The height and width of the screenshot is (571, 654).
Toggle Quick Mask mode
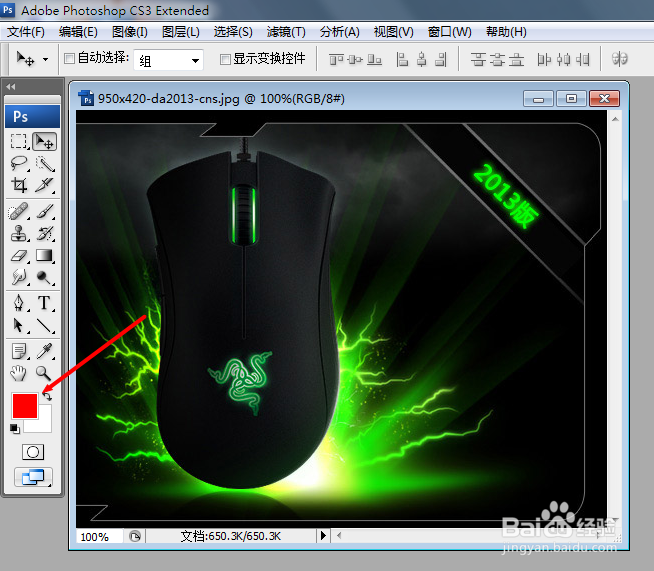pyautogui.click(x=33, y=452)
